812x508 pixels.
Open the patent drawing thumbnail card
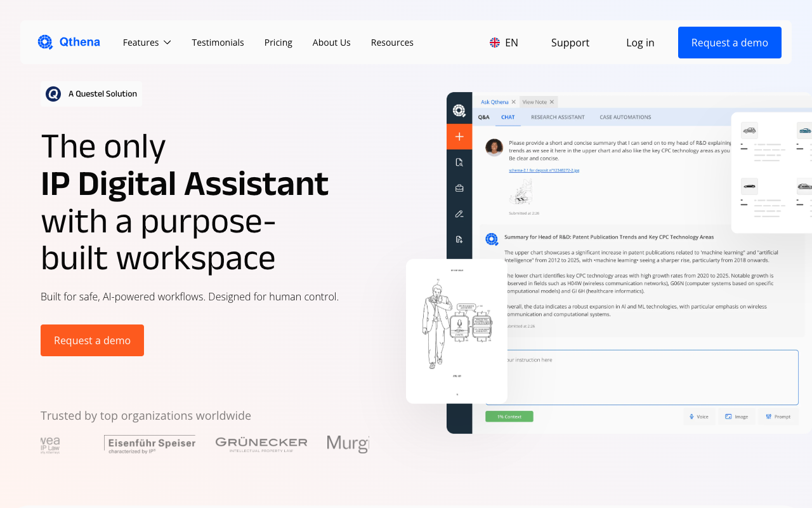point(457,331)
